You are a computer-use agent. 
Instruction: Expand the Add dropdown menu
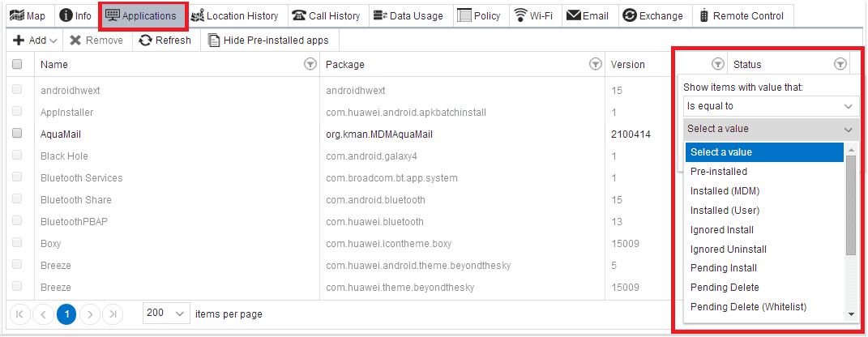35,41
